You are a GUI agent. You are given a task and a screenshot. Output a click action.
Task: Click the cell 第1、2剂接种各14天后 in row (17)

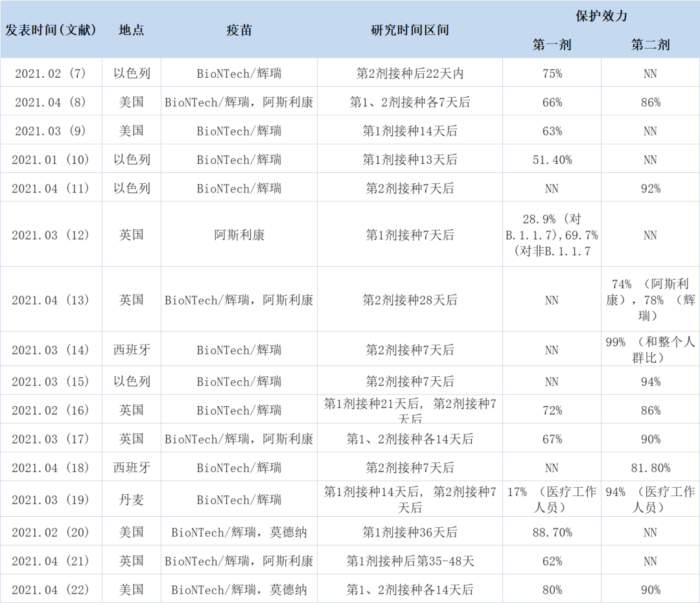coord(410,439)
